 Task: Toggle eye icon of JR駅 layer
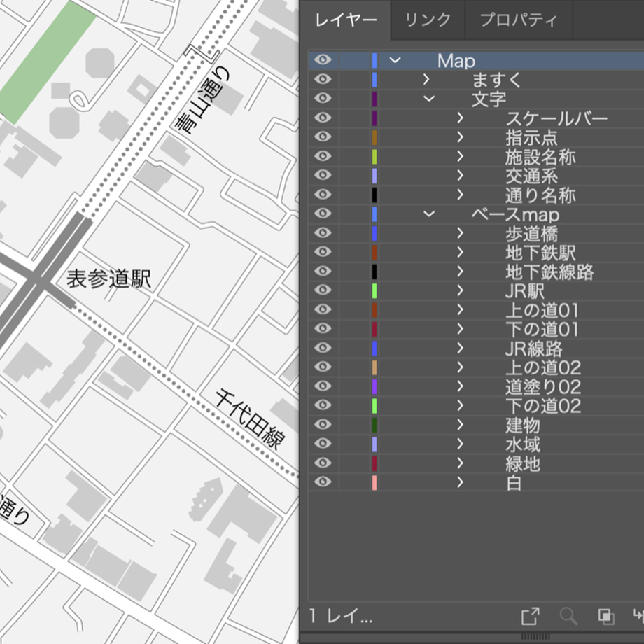[323, 290]
